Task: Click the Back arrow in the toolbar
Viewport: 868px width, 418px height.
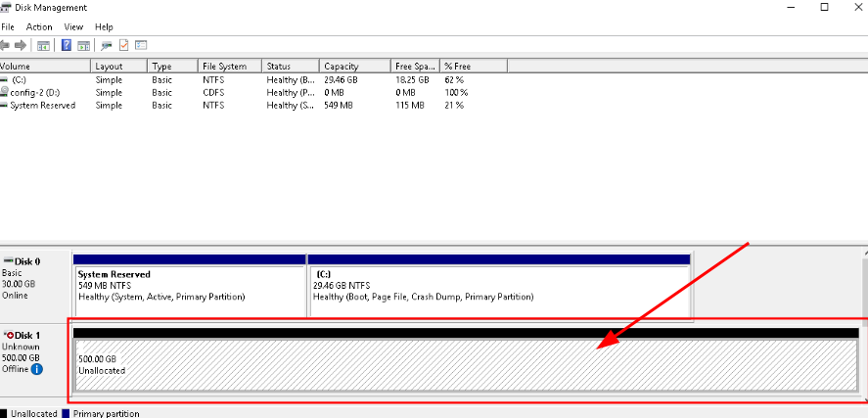Action: pyautogui.click(x=7, y=45)
